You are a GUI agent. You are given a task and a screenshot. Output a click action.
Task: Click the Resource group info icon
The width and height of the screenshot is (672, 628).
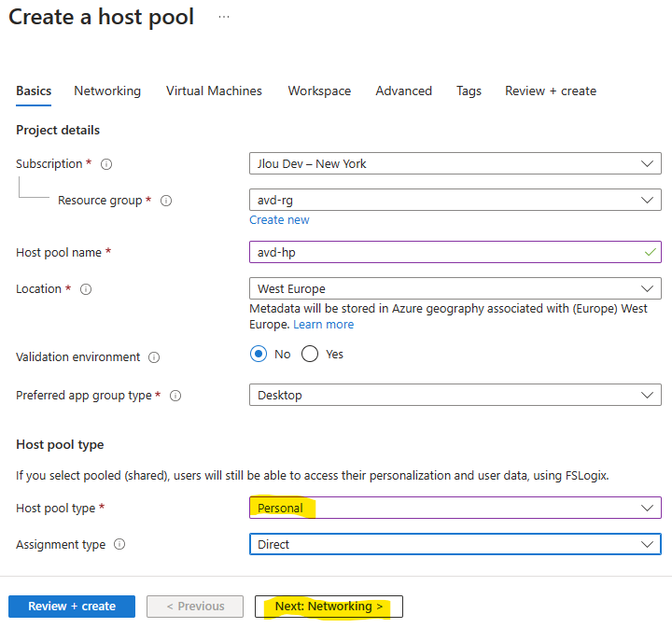tap(166, 201)
